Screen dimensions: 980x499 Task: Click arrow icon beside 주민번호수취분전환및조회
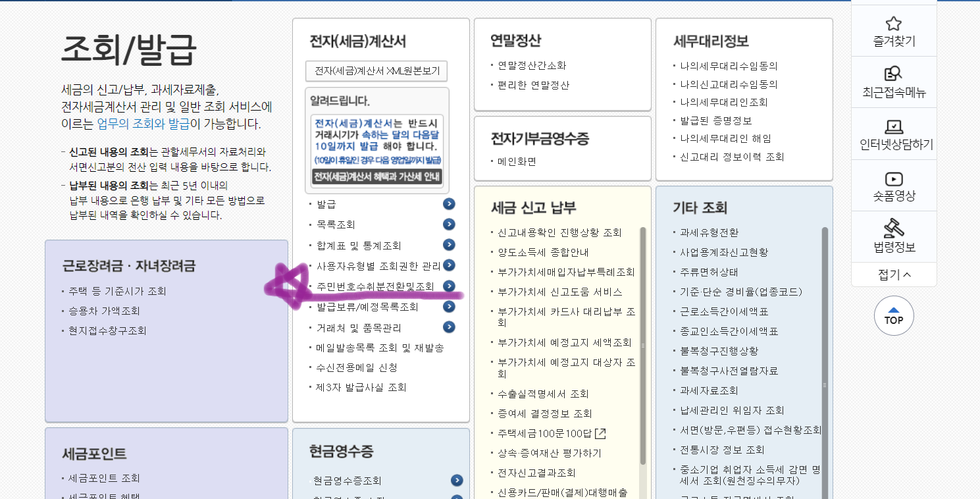449,286
